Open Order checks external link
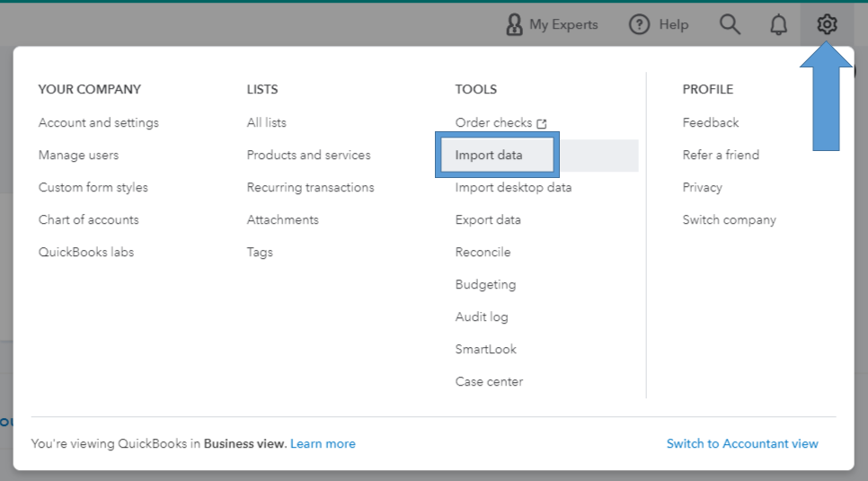The height and width of the screenshot is (481, 868). pyautogui.click(x=500, y=123)
